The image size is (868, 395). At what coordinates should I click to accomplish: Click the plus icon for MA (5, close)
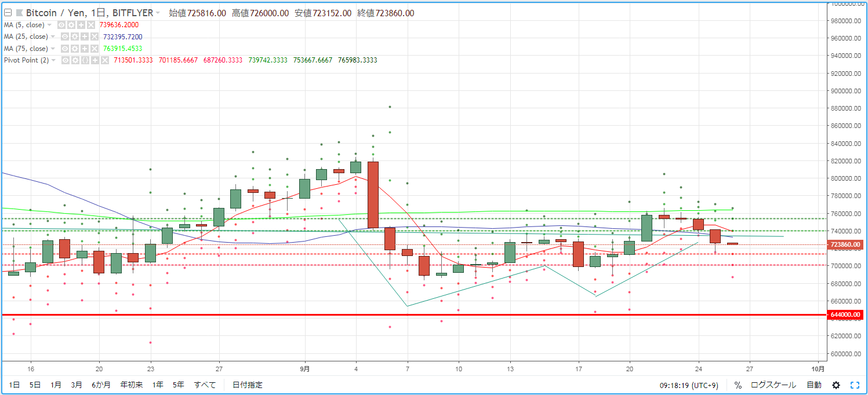click(x=81, y=25)
